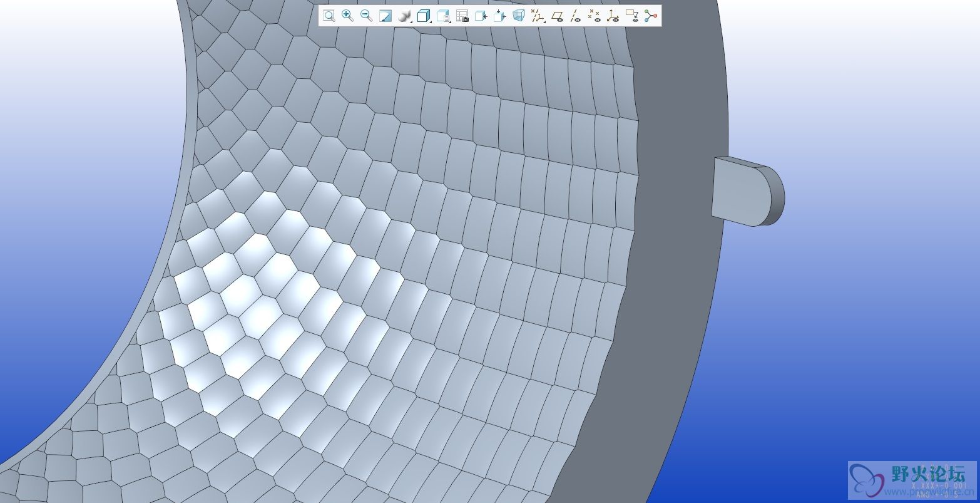Click the Refit magnifier icon
980x503 pixels.
click(329, 16)
